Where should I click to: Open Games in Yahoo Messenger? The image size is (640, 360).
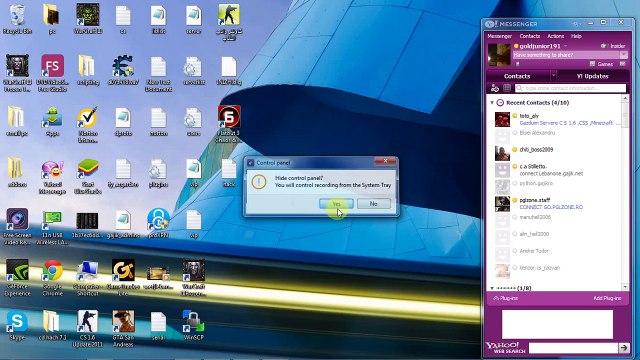tap(601, 64)
